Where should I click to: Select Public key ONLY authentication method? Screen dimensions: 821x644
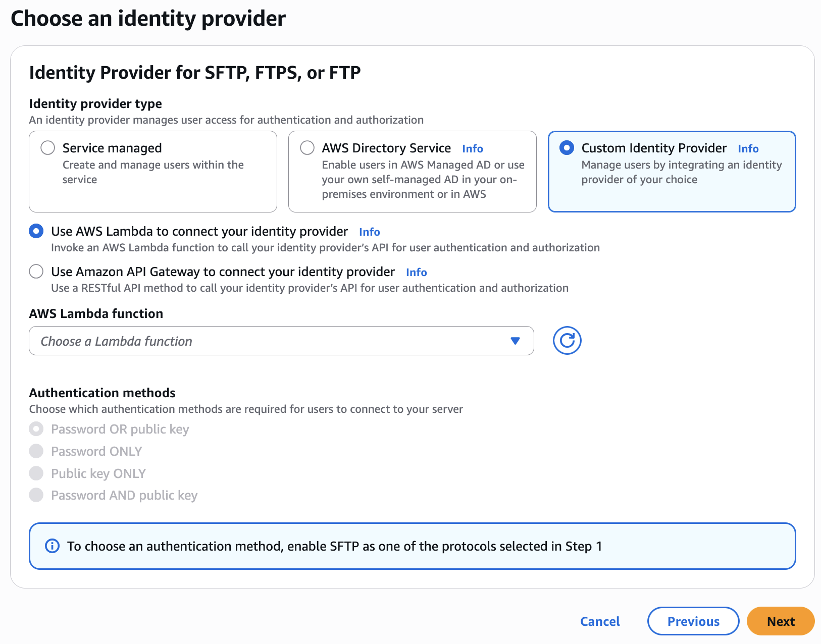pyautogui.click(x=36, y=473)
